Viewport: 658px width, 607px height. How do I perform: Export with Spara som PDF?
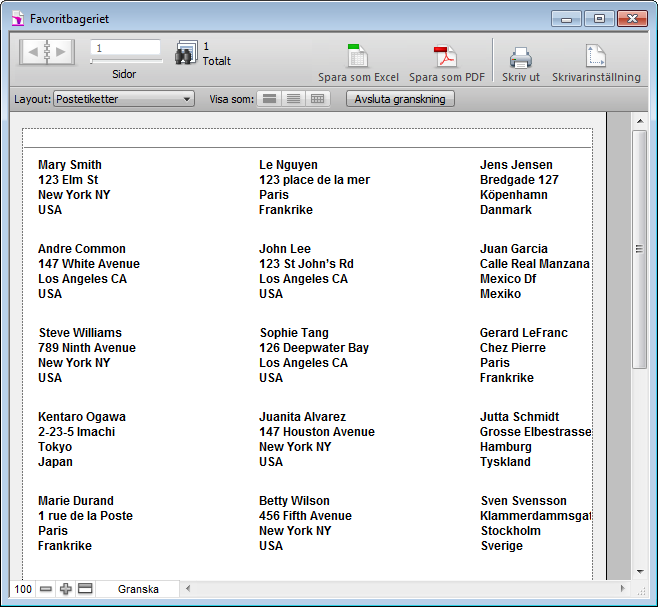(x=446, y=63)
